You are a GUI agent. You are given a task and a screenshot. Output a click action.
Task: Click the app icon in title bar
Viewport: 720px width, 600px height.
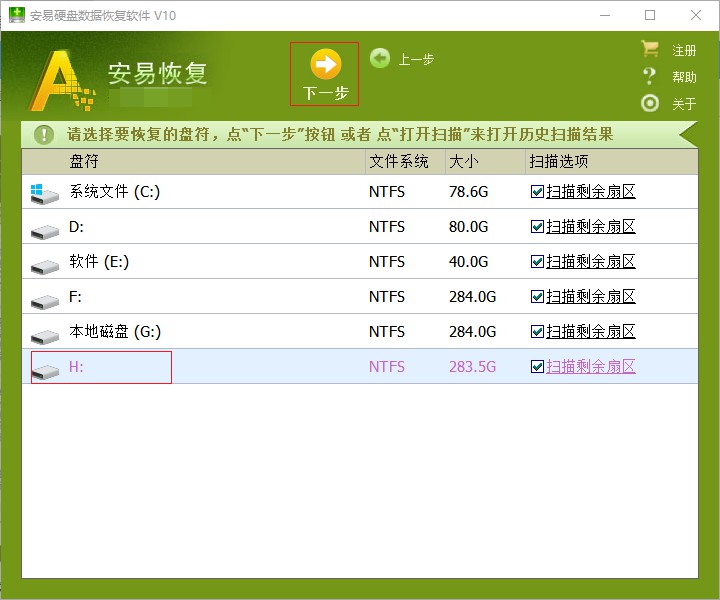(x=16, y=15)
